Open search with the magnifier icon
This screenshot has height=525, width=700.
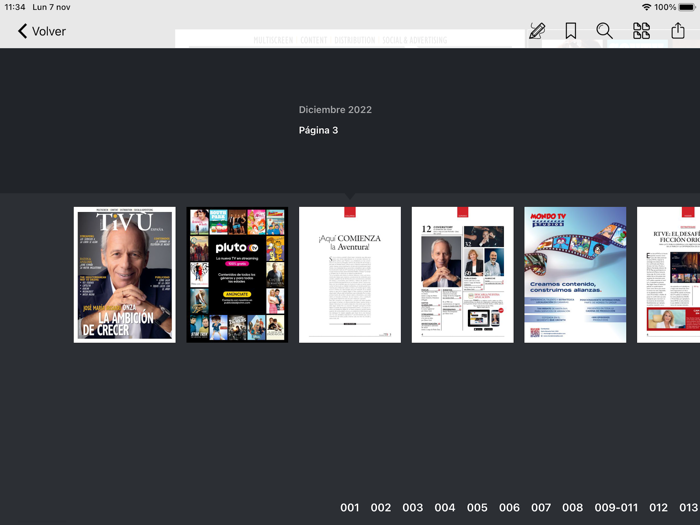[x=605, y=31]
